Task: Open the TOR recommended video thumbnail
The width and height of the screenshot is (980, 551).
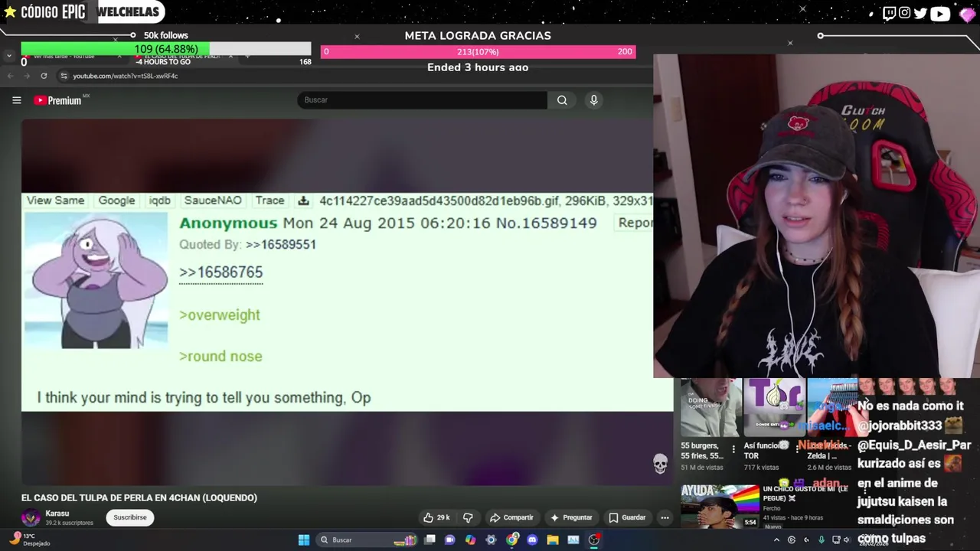Action: [x=774, y=408]
